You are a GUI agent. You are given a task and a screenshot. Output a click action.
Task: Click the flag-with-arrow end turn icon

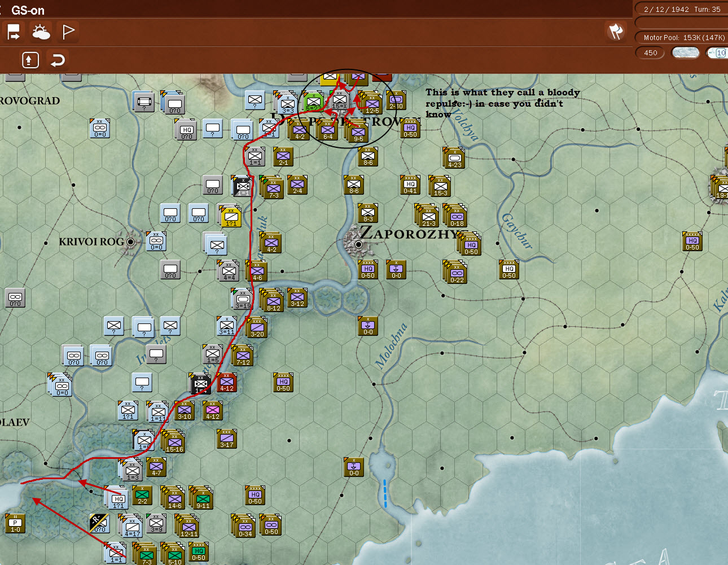(x=14, y=32)
